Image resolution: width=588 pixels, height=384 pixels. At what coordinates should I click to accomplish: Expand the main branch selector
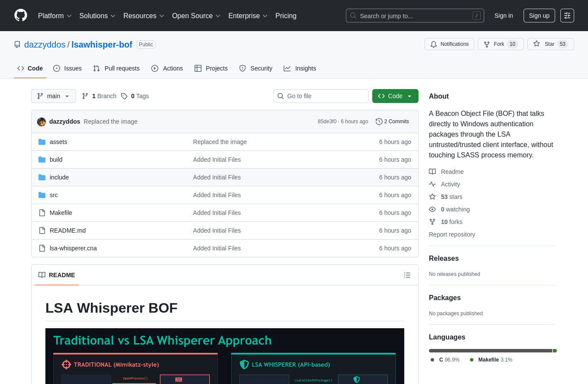(54, 96)
